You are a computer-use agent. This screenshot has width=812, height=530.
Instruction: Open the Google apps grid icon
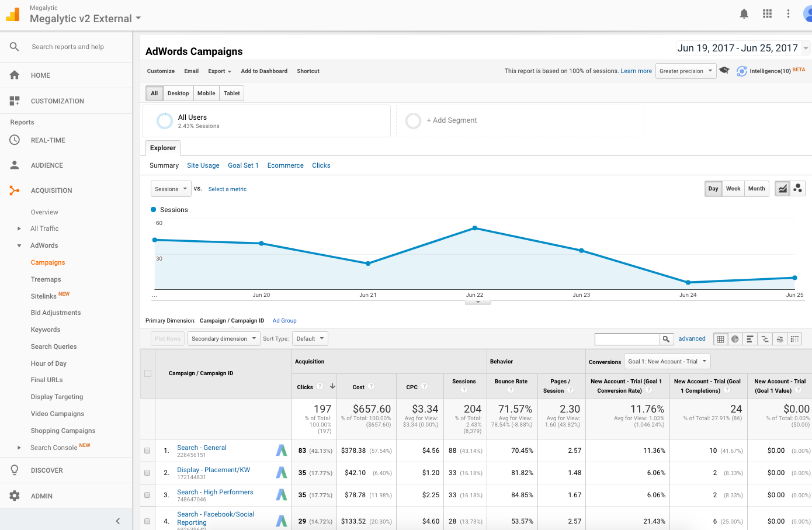click(767, 14)
